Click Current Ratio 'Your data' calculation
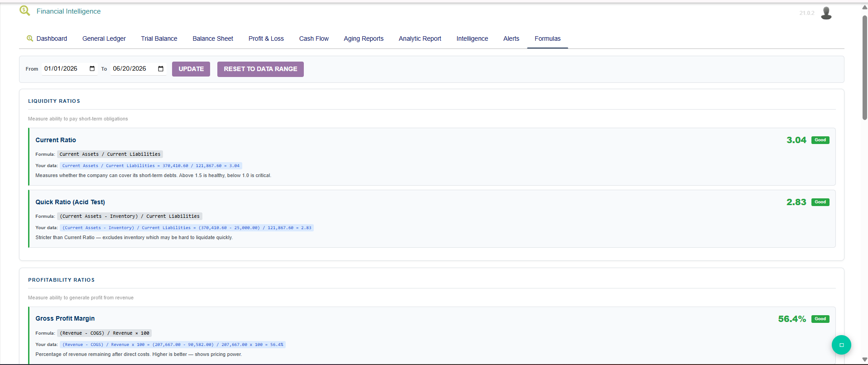The height and width of the screenshot is (365, 868). coord(151,166)
